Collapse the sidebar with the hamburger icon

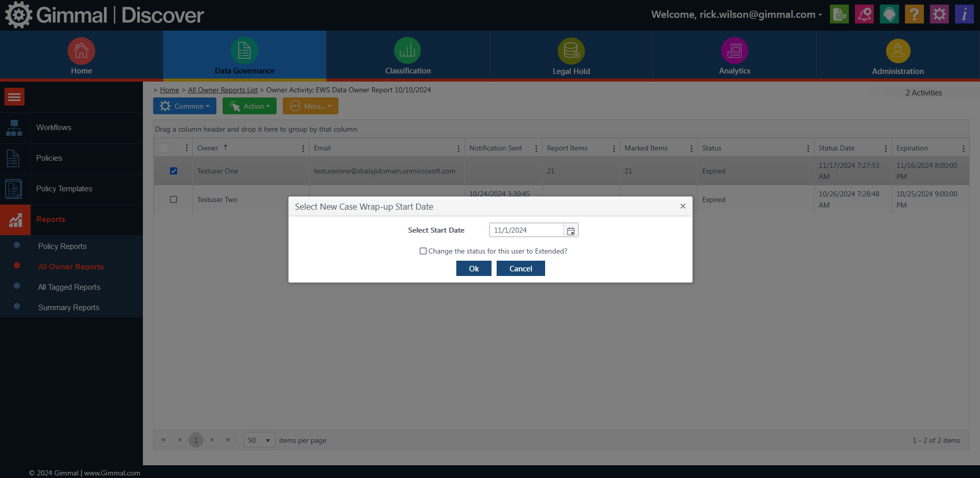pyautogui.click(x=14, y=96)
